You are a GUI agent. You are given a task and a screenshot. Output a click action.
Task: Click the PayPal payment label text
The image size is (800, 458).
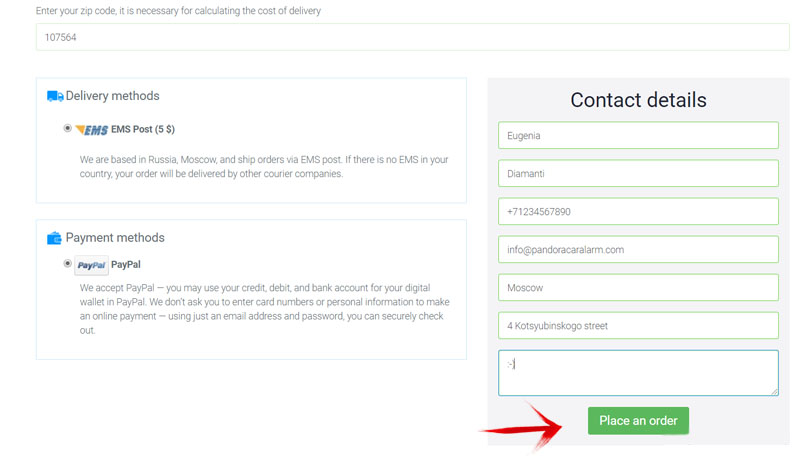[126, 265]
